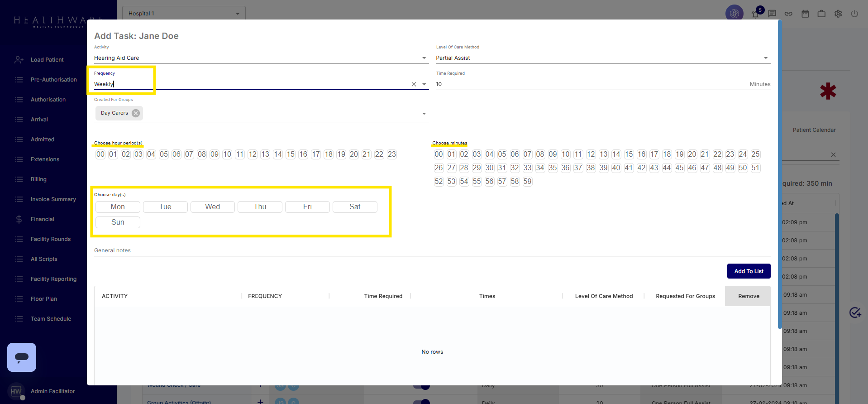
Task: Click the messages icon in top bar
Action: tap(772, 14)
